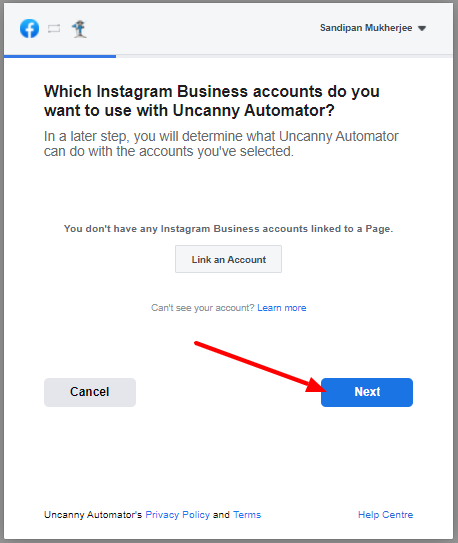Screen dimensions: 458x543
Task: Click the blue filled portion of progress bar
Action: [60, 56]
